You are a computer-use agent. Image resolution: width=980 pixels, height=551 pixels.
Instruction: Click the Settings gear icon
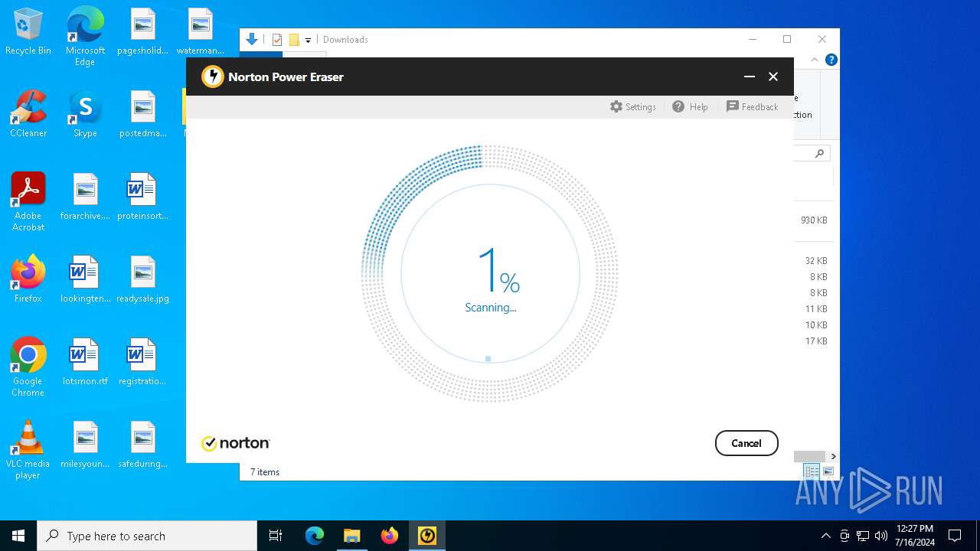pyautogui.click(x=616, y=107)
